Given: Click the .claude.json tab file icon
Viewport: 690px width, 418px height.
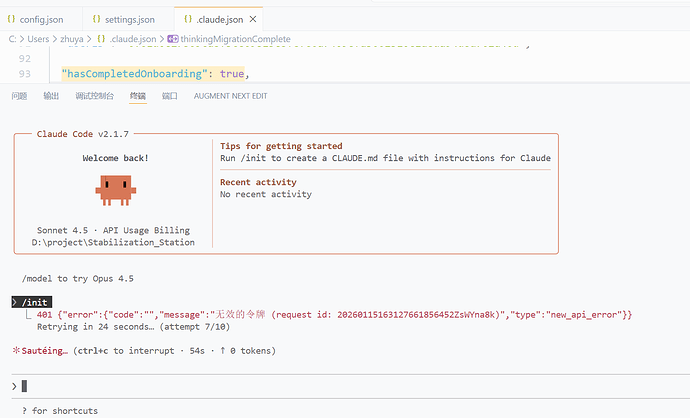Looking at the screenshot, I should point(188,19).
